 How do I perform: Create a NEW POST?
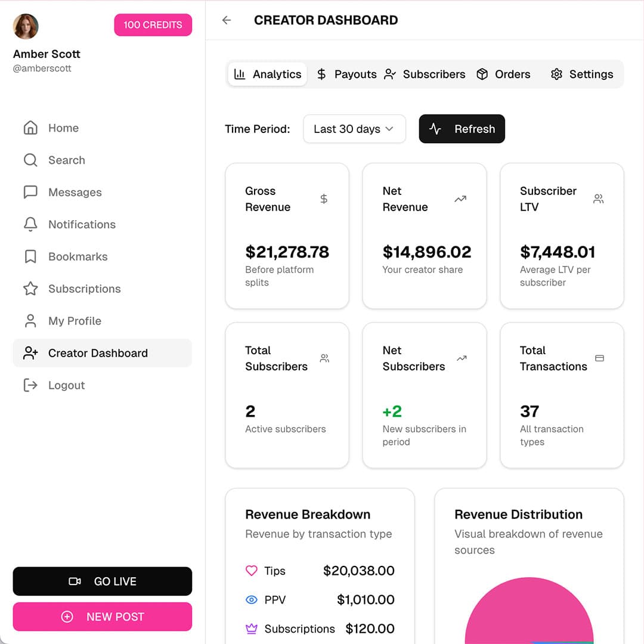click(103, 617)
